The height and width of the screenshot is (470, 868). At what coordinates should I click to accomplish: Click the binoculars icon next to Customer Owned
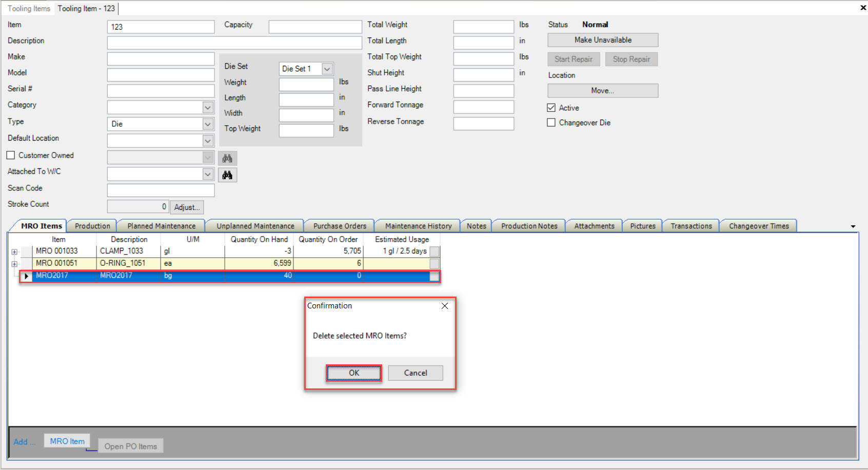point(227,158)
